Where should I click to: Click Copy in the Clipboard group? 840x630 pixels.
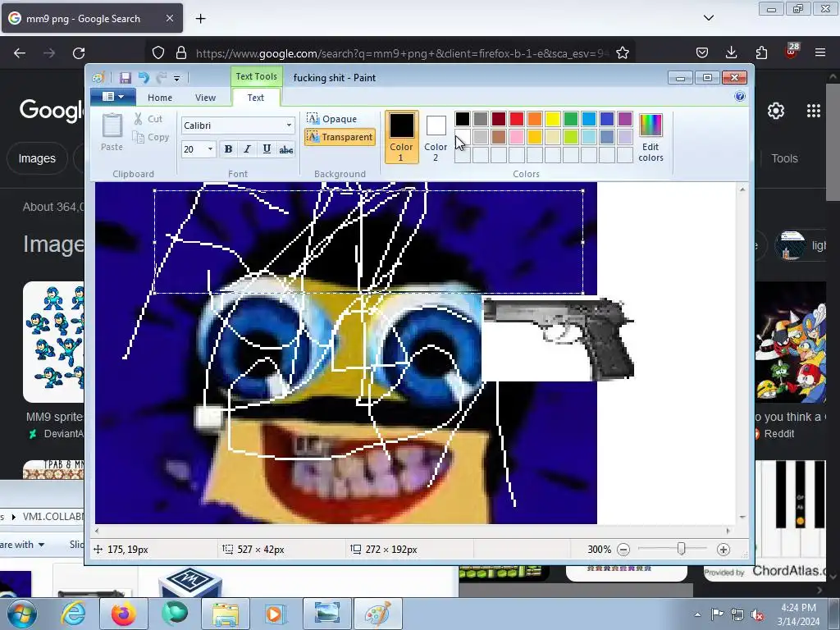(x=151, y=137)
